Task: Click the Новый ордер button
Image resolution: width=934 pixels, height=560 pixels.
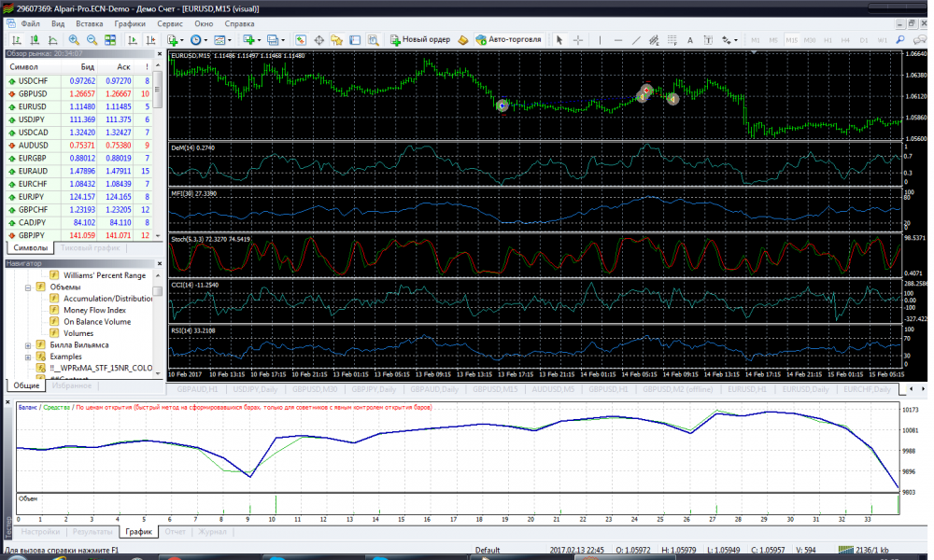Action: (x=420, y=40)
